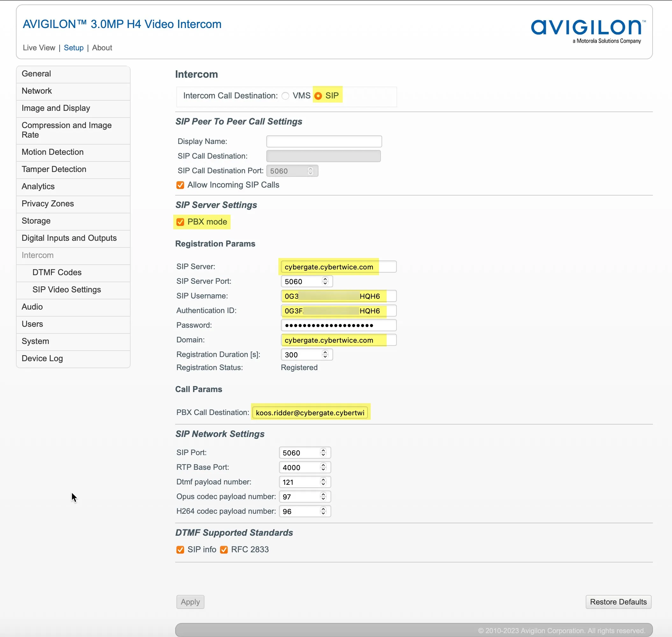Open Image and Display settings
This screenshot has height=637, width=672.
73,109
